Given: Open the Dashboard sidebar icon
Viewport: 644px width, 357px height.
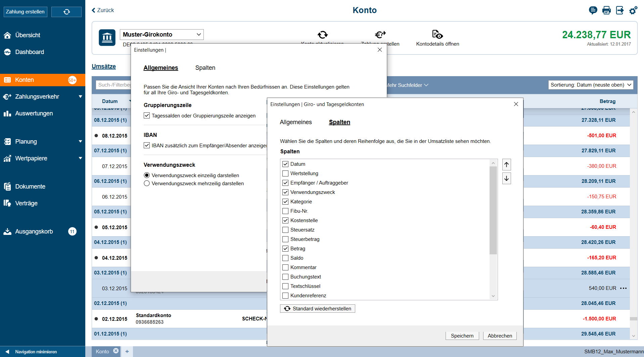Looking at the screenshot, I should coord(7,52).
